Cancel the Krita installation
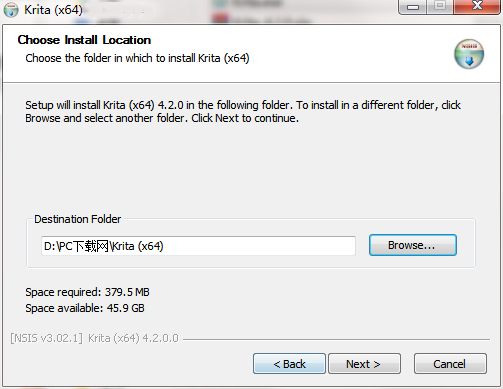The image size is (503, 389). click(x=450, y=364)
